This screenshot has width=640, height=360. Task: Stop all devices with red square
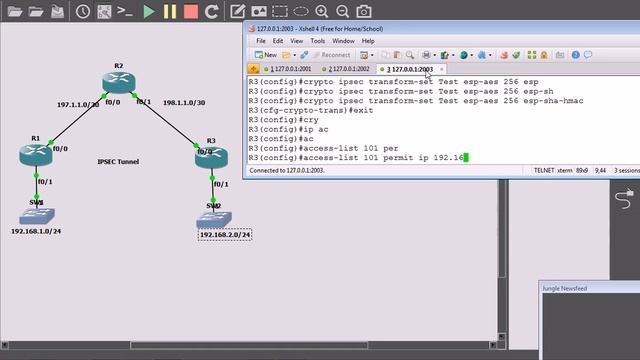click(191, 11)
